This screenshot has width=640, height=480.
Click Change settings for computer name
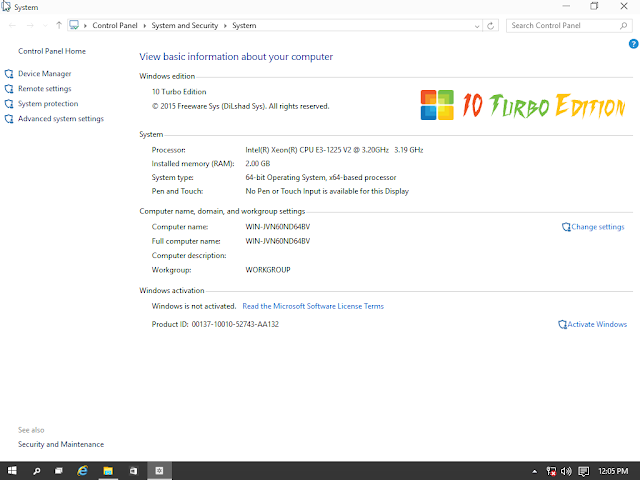(x=598, y=227)
